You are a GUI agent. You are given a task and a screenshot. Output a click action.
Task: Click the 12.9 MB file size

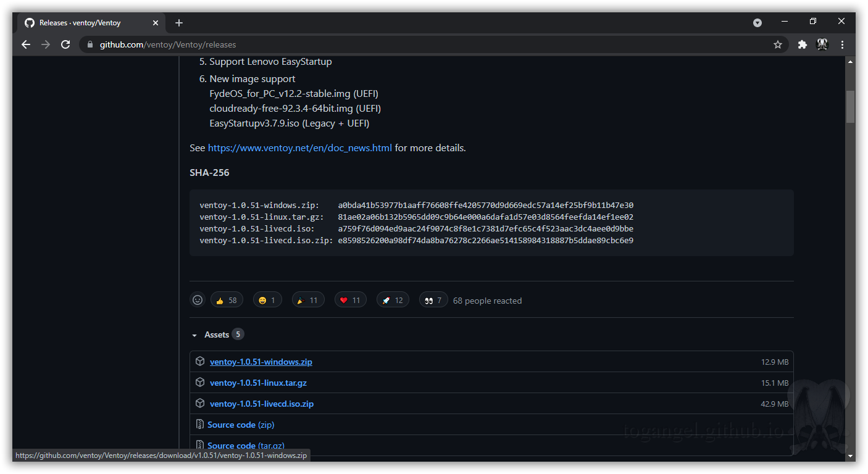click(x=775, y=362)
